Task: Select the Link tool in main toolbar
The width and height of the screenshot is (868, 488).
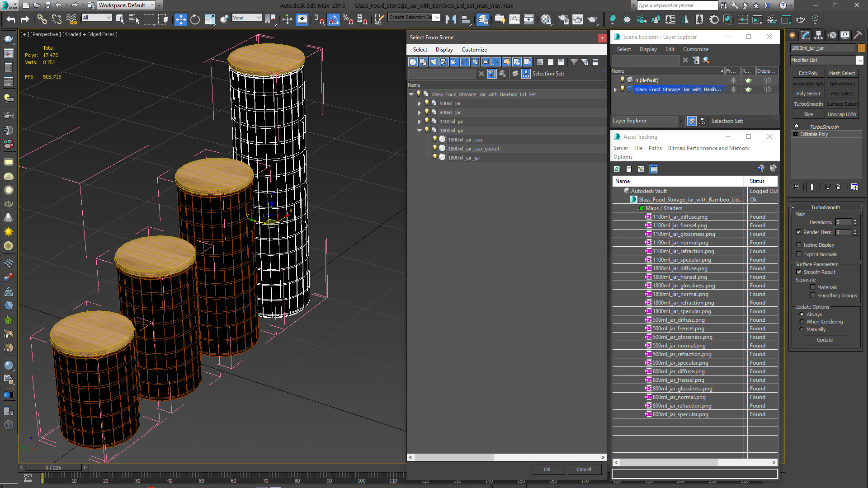Action: point(42,19)
